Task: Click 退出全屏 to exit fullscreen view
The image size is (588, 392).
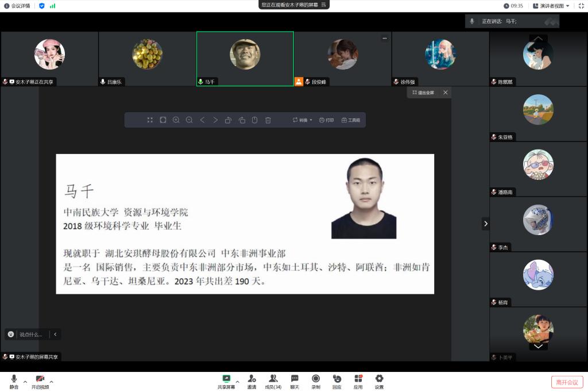Action: (x=423, y=93)
